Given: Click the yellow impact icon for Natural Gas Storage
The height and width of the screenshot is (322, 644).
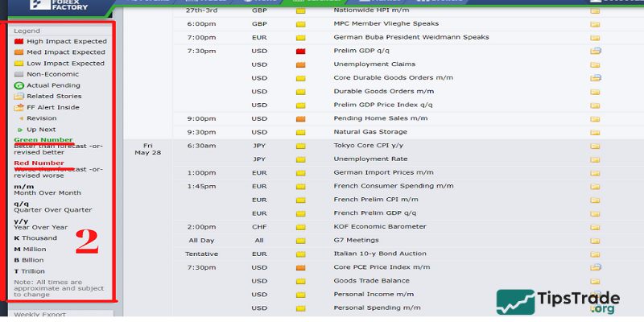Looking at the screenshot, I should point(301,132).
